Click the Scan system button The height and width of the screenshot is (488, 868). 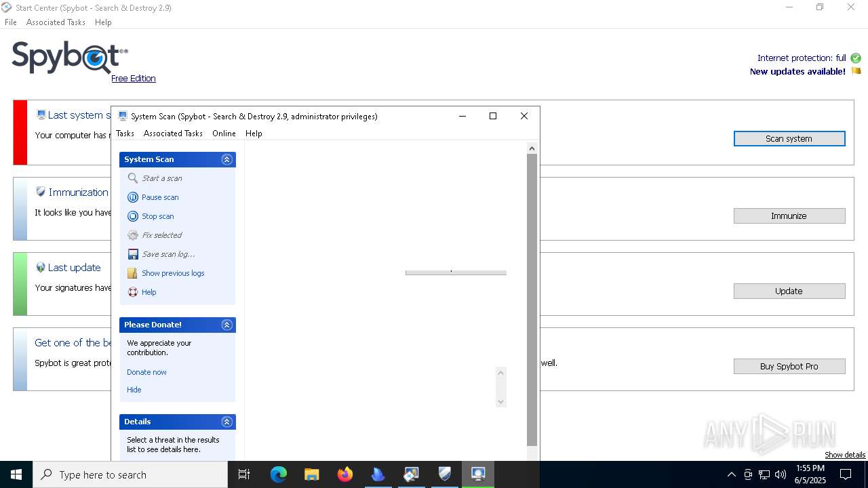[x=789, y=138]
